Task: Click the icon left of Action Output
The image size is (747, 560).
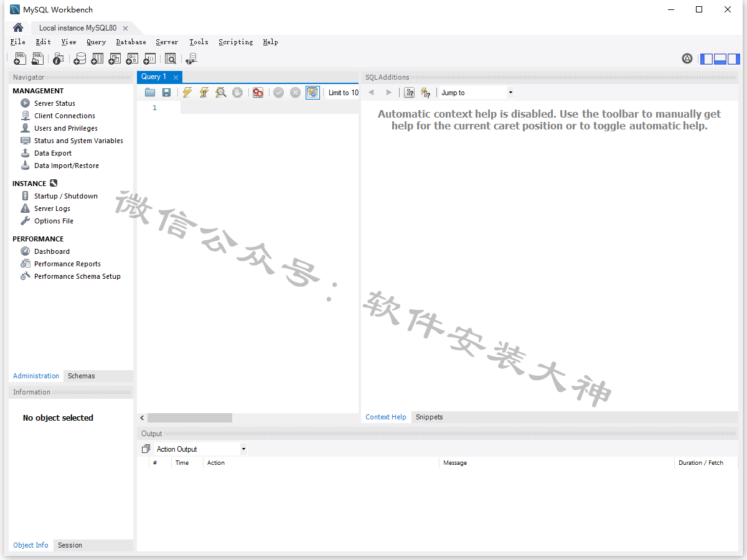Action: tap(146, 449)
